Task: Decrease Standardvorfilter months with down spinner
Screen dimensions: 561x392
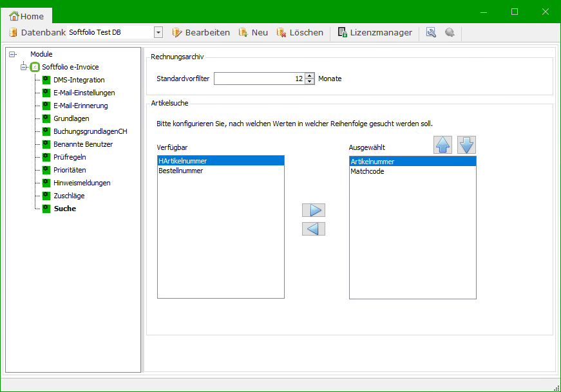Action: [x=310, y=82]
